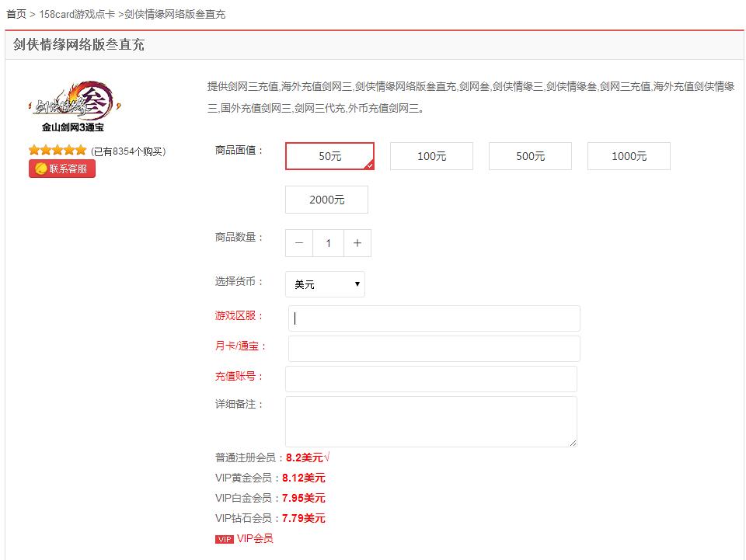Click the 8.2美元 regular member price
The image size is (746, 560).
pyautogui.click(x=305, y=457)
